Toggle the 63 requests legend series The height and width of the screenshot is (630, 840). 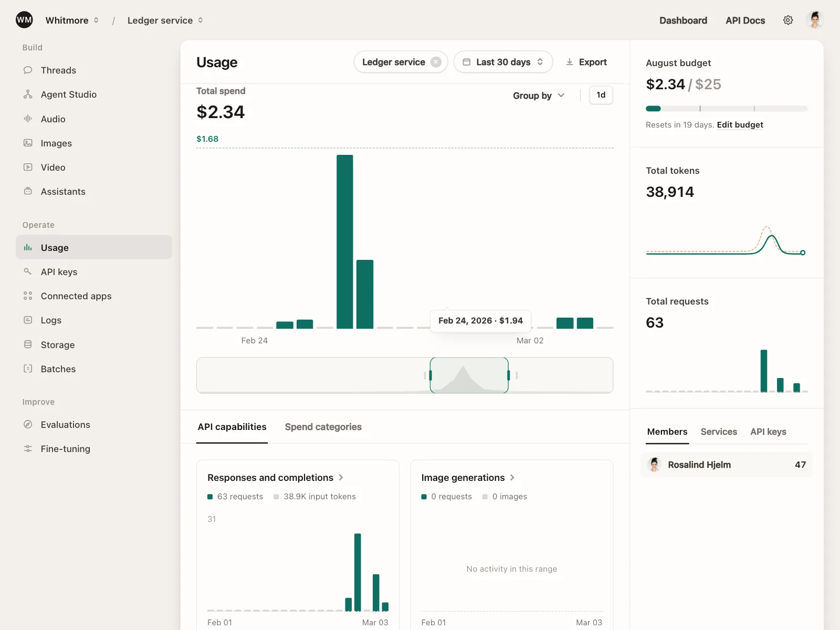point(235,497)
